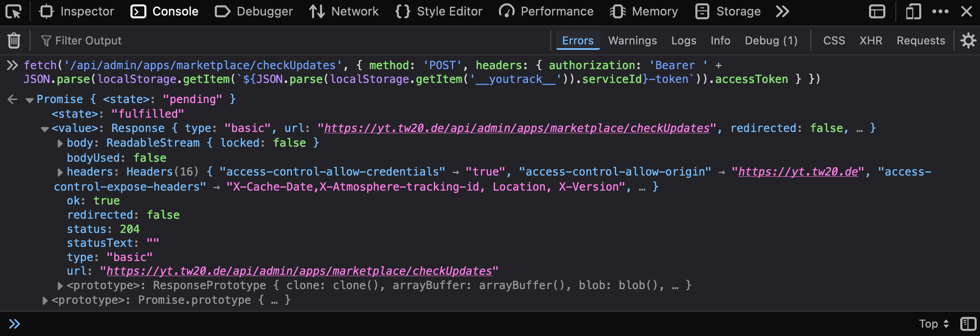Expand the headers Headers(16) entry
980x336 pixels.
pyautogui.click(x=60, y=172)
